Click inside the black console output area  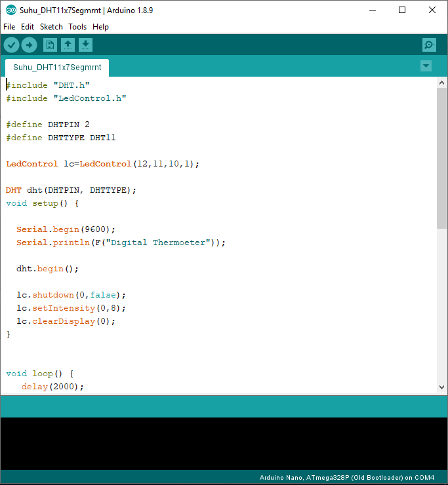click(x=224, y=444)
